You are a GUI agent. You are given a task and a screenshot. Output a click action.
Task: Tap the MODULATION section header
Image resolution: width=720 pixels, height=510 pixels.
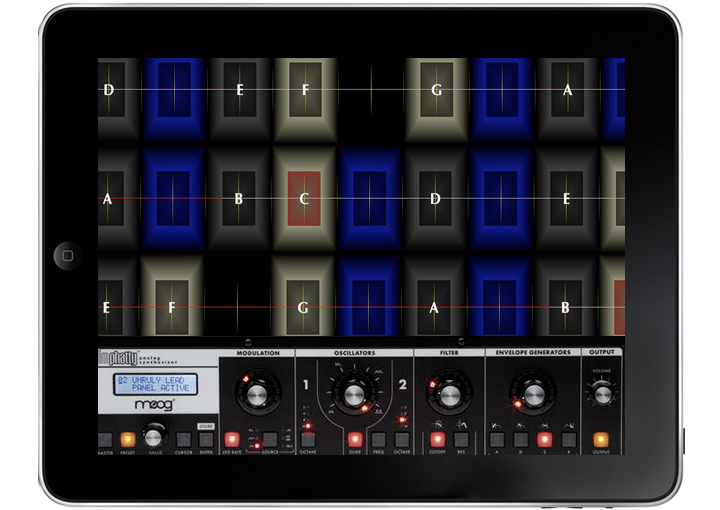pos(258,353)
